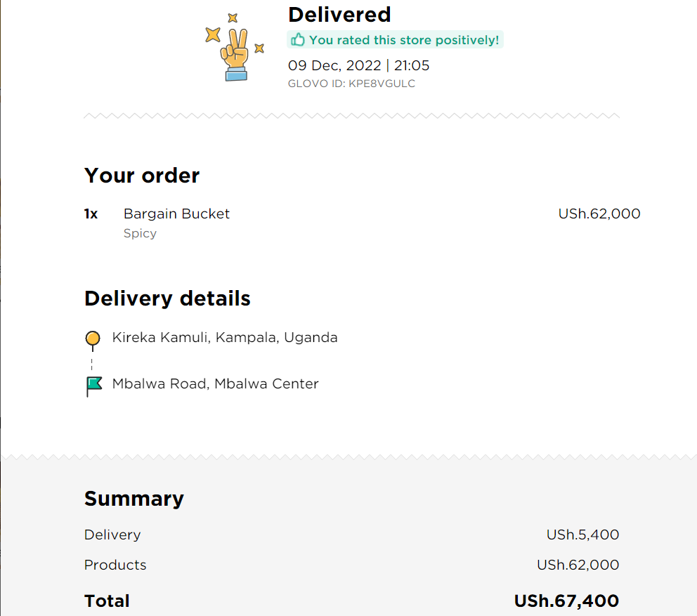Image resolution: width=697 pixels, height=616 pixels.
Task: Click the peace hand victory illustration
Action: click(234, 47)
